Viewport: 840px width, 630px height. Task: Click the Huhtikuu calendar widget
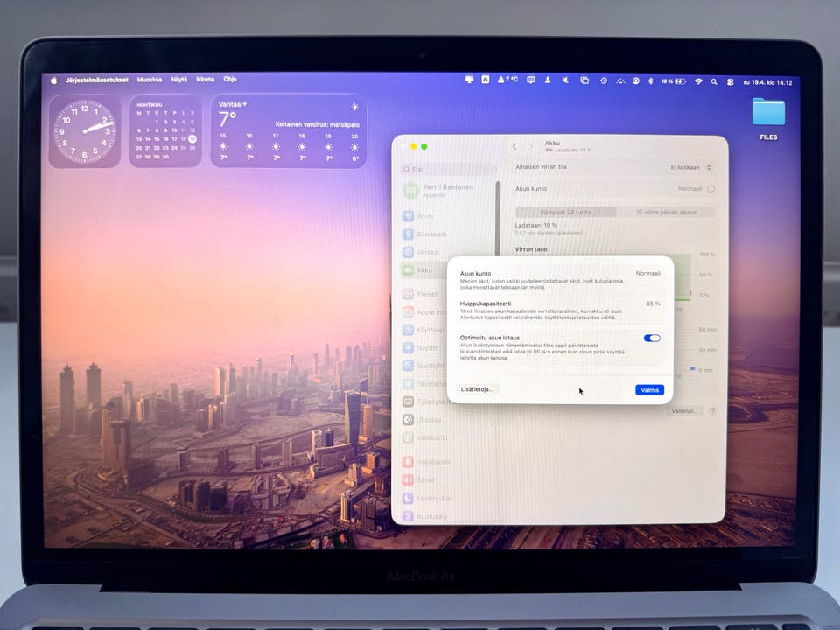click(165, 131)
